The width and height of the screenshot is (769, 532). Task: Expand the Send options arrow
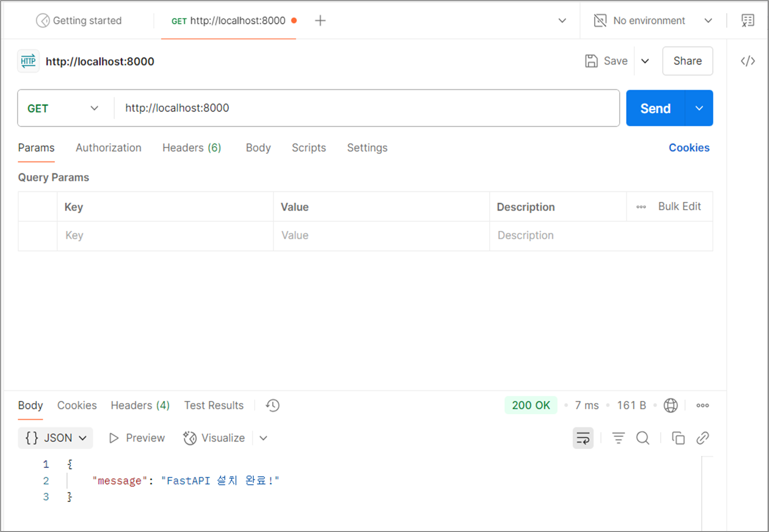click(699, 108)
